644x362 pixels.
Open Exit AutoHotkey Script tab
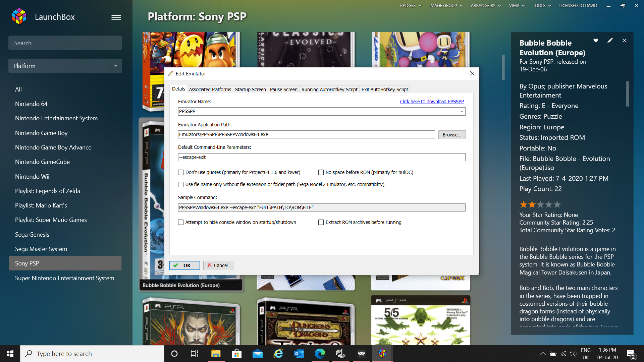tap(385, 89)
